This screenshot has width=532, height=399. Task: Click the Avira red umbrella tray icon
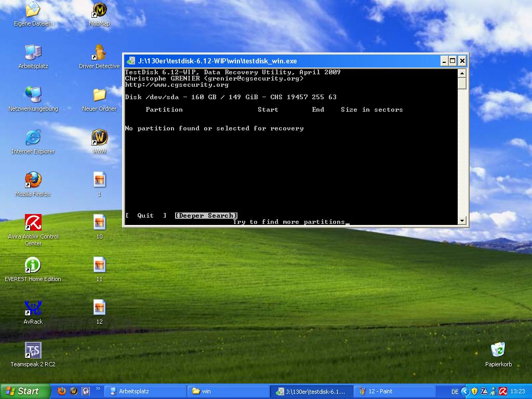pyautogui.click(x=503, y=392)
